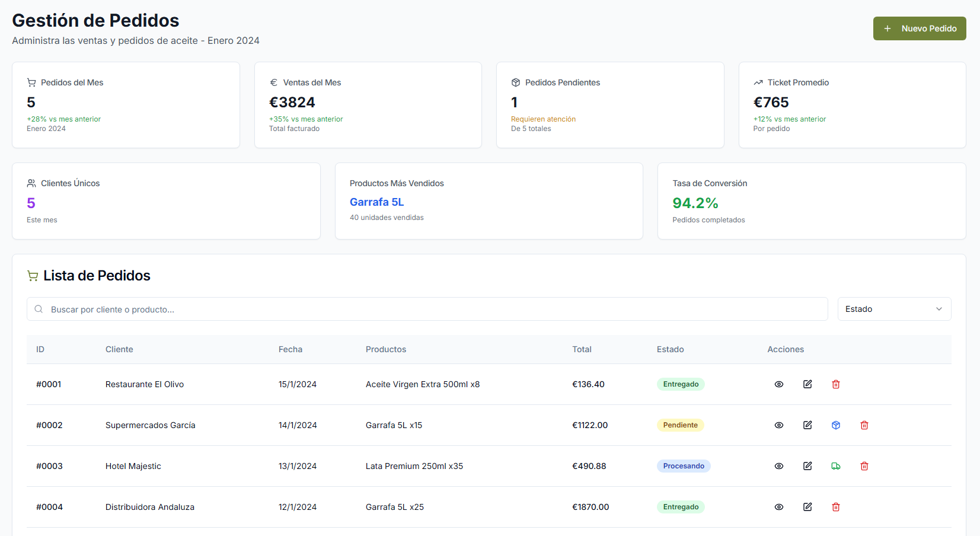
Task: Click the Pendiente status badge
Action: click(x=680, y=425)
